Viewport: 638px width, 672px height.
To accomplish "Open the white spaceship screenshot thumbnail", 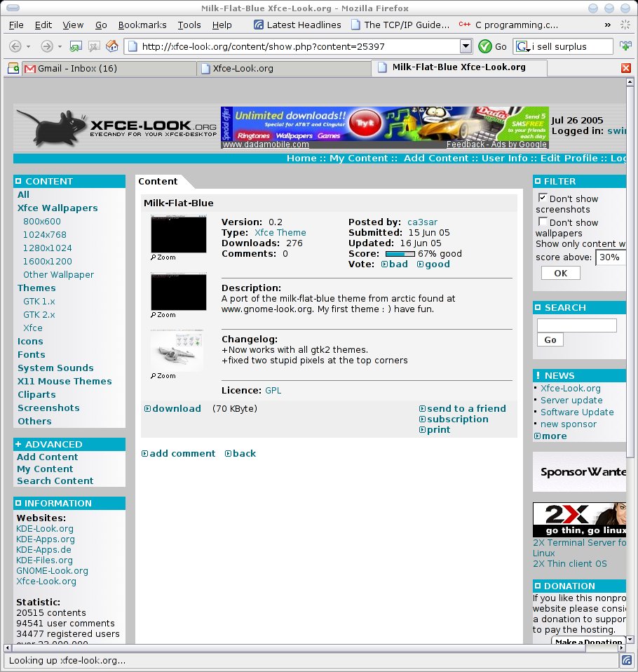I will 177,350.
